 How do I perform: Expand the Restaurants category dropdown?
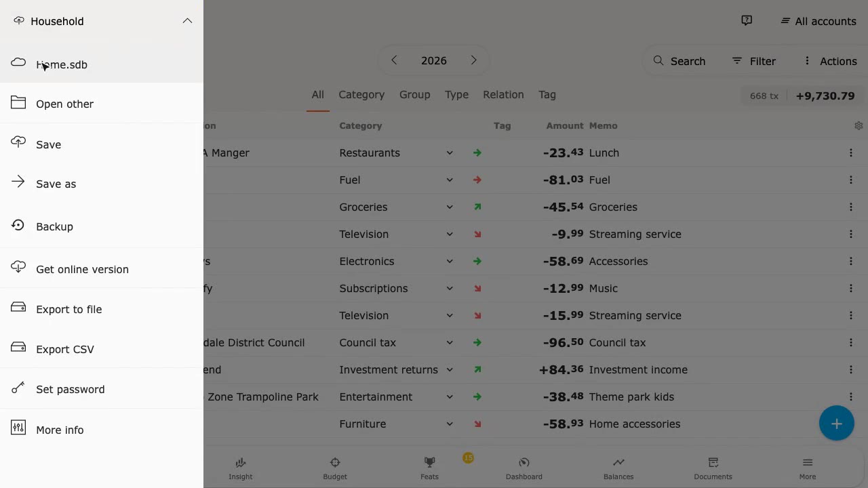click(x=449, y=152)
